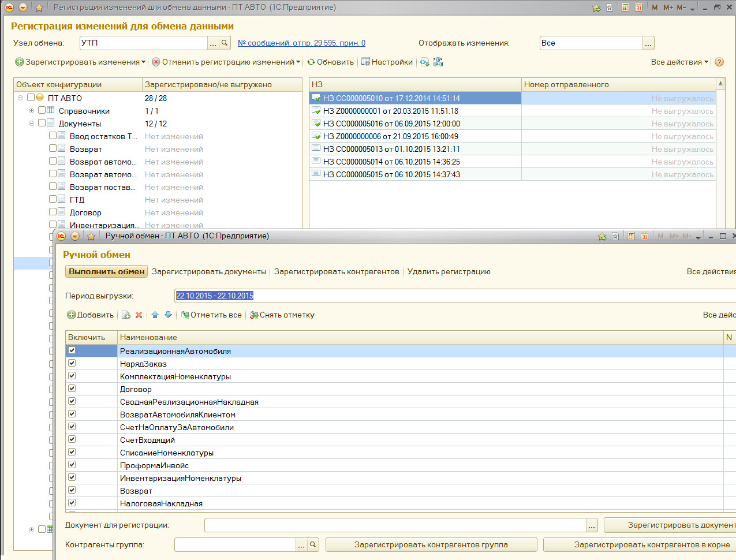Collapse the Документы tree node

(32, 123)
